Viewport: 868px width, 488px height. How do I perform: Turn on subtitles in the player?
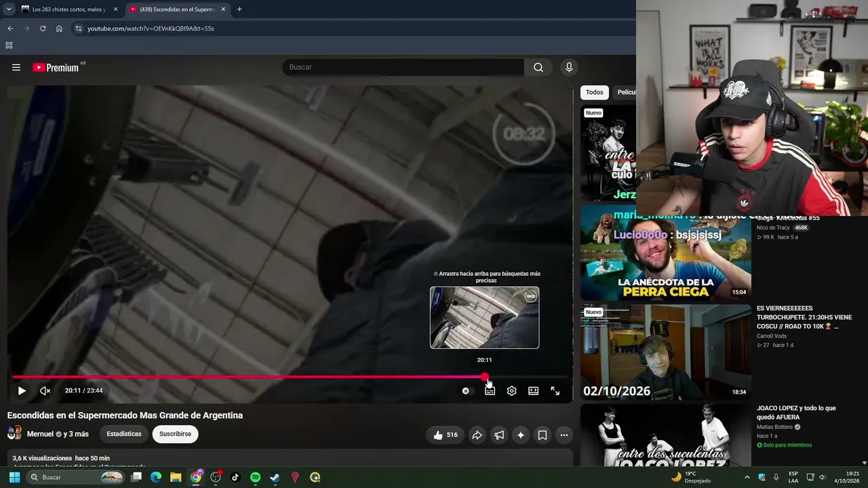tap(490, 390)
